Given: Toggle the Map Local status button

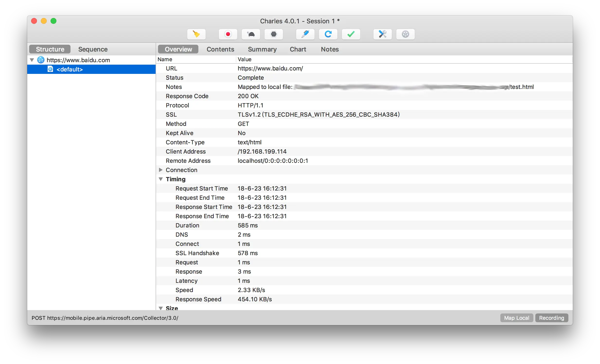Looking at the screenshot, I should tap(516, 318).
